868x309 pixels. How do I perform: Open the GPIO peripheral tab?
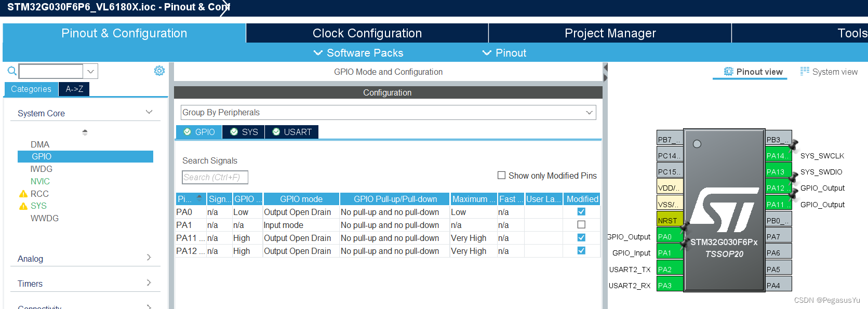pyautogui.click(x=199, y=132)
